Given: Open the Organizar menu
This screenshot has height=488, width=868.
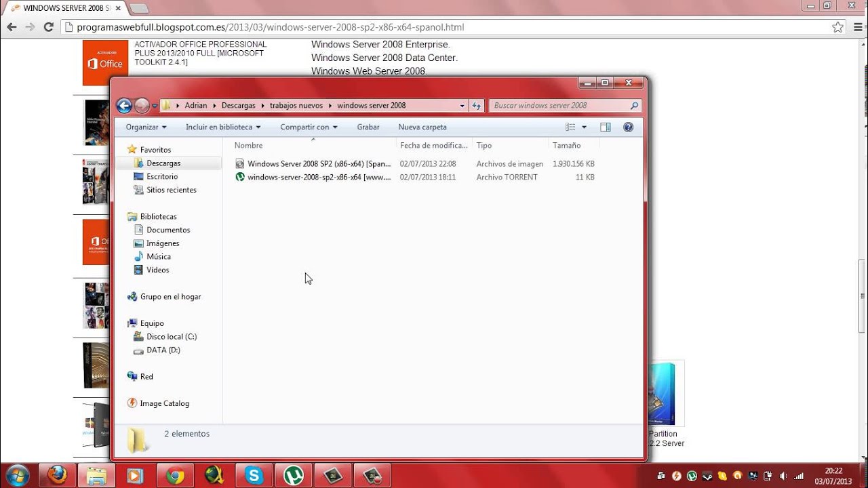Looking at the screenshot, I should point(146,127).
